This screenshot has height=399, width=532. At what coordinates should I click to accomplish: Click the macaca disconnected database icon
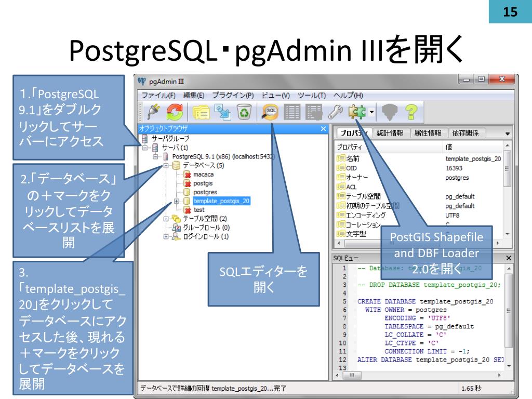pyautogui.click(x=187, y=175)
